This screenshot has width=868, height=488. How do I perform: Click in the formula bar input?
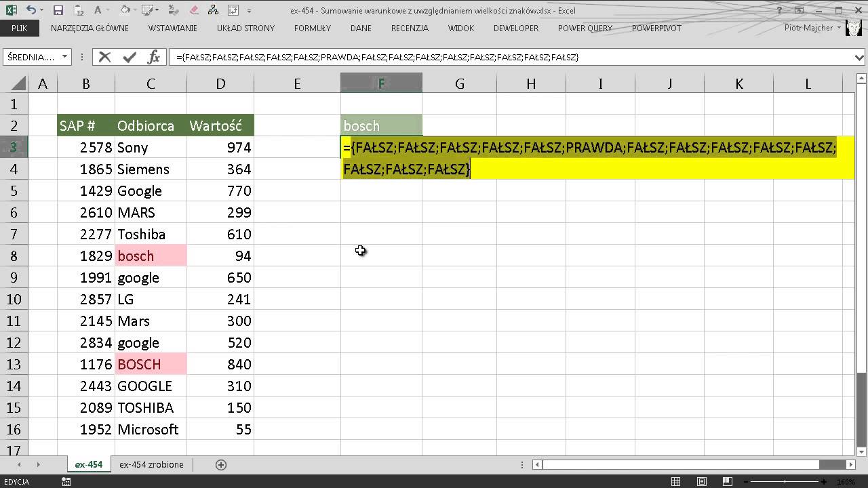click(x=510, y=58)
